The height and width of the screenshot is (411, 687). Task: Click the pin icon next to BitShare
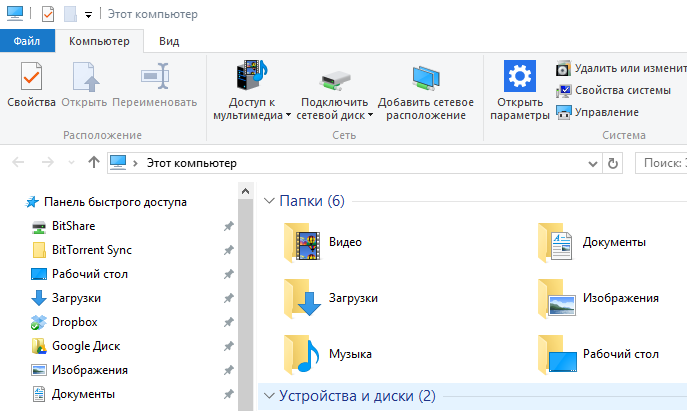(229, 226)
